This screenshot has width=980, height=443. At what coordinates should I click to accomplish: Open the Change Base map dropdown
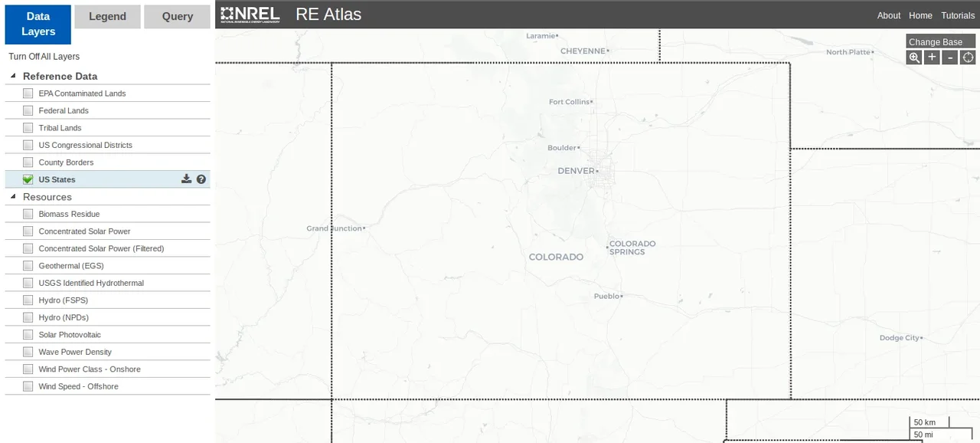click(x=941, y=41)
